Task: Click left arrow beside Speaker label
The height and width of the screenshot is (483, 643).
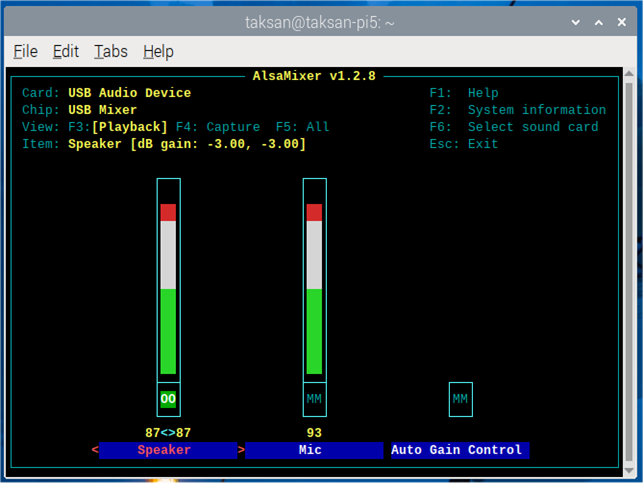Action: coord(96,450)
